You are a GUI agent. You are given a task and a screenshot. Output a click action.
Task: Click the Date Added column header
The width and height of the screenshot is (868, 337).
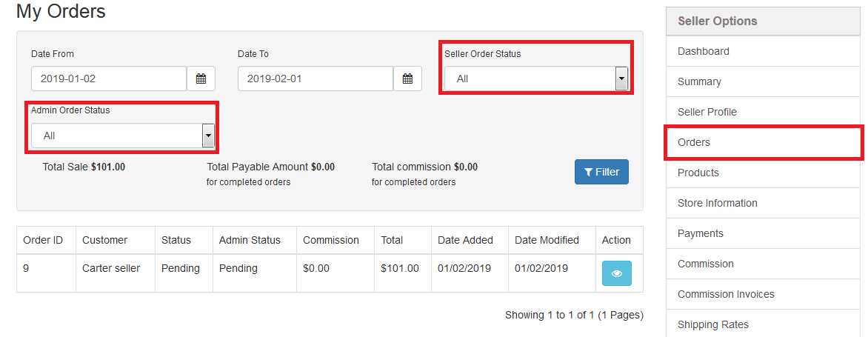point(466,240)
